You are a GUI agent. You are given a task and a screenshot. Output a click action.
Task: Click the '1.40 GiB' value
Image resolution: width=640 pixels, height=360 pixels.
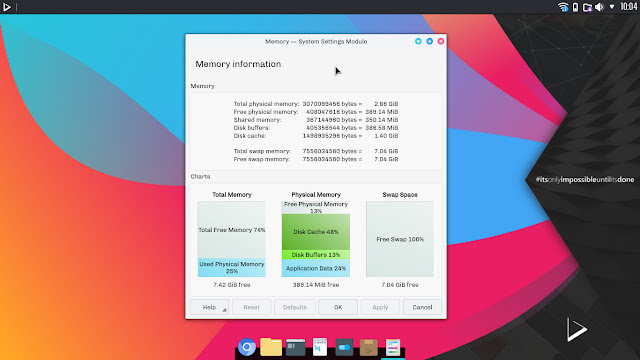386,136
